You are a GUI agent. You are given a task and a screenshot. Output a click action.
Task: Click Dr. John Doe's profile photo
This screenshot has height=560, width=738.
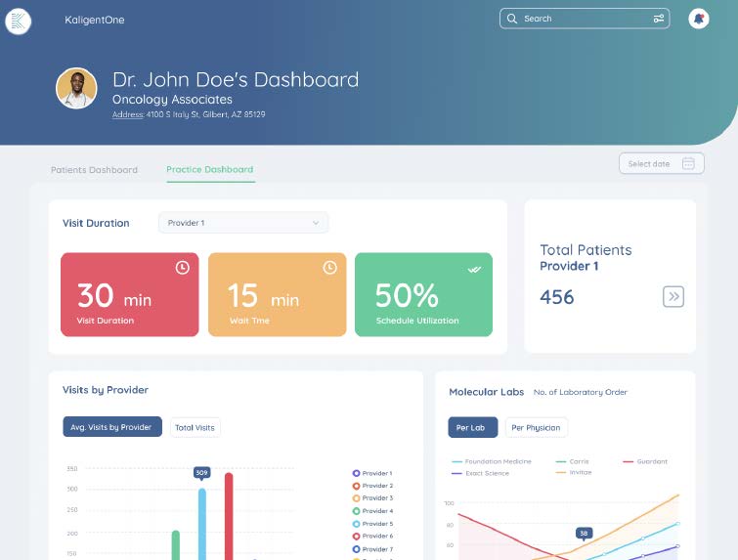[x=76, y=88]
